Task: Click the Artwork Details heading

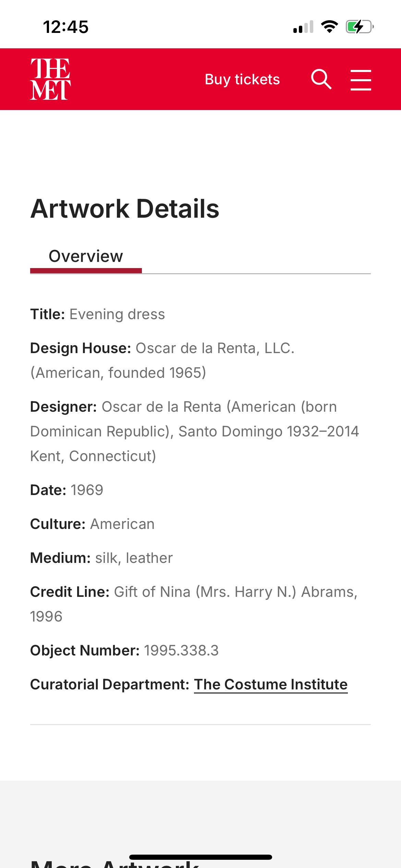Action: click(125, 209)
